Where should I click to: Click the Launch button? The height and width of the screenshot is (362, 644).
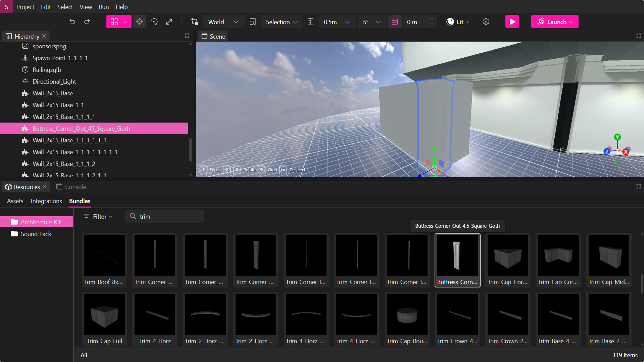(x=554, y=22)
